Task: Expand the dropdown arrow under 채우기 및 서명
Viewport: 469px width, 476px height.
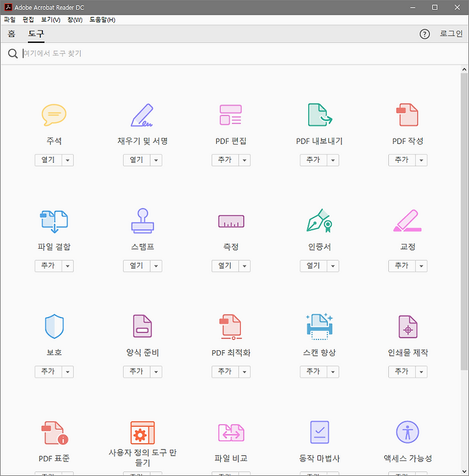Action: tap(156, 160)
